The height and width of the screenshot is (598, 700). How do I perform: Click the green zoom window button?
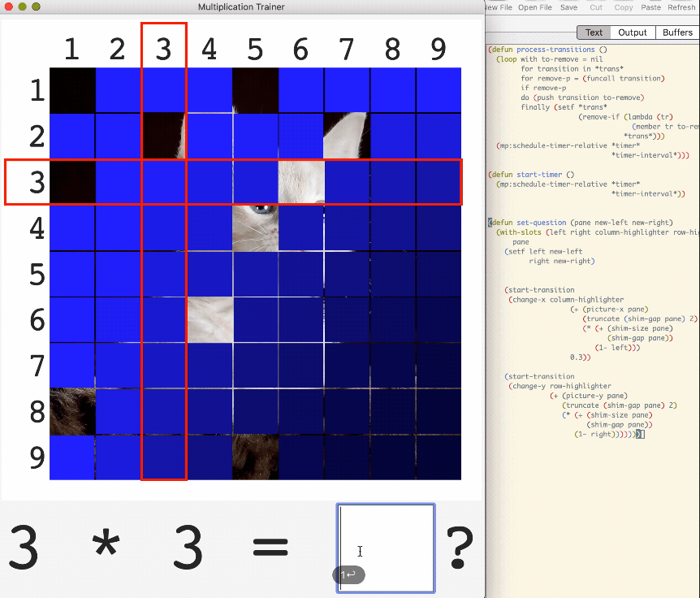[x=37, y=6]
